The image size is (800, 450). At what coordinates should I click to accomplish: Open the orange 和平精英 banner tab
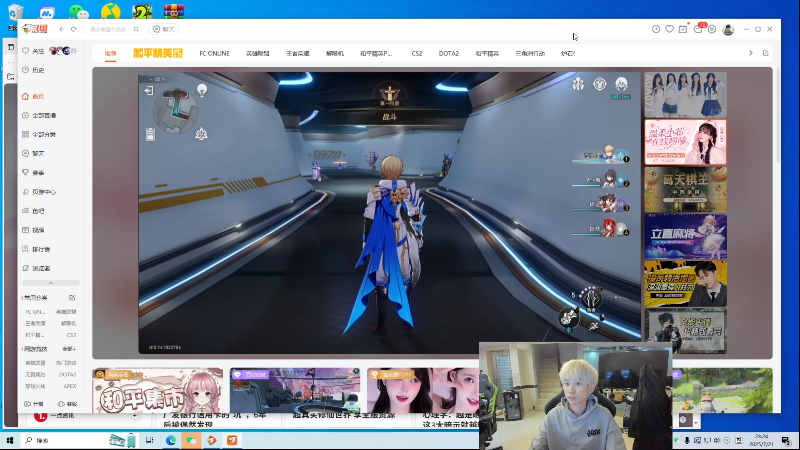[x=158, y=53]
